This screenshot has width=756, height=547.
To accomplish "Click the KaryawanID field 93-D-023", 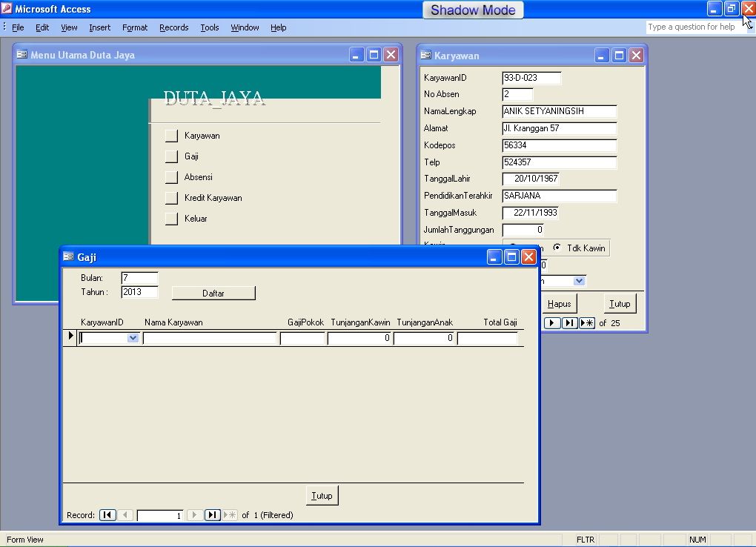I will [x=531, y=78].
